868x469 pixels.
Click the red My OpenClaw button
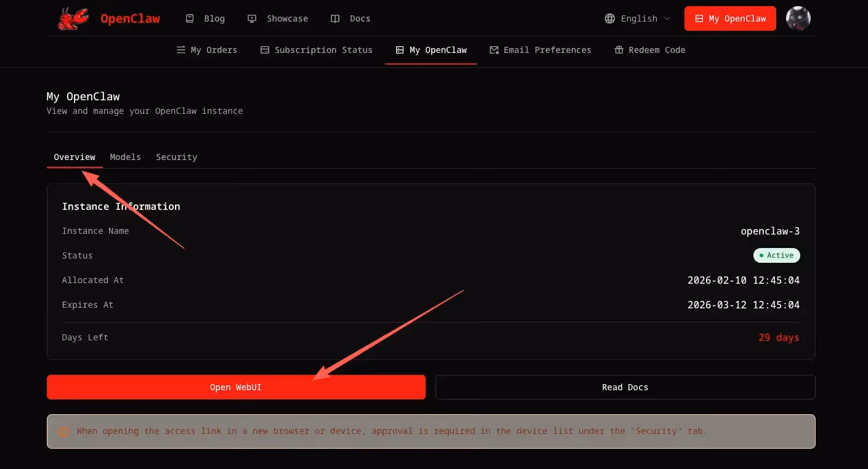[730, 18]
